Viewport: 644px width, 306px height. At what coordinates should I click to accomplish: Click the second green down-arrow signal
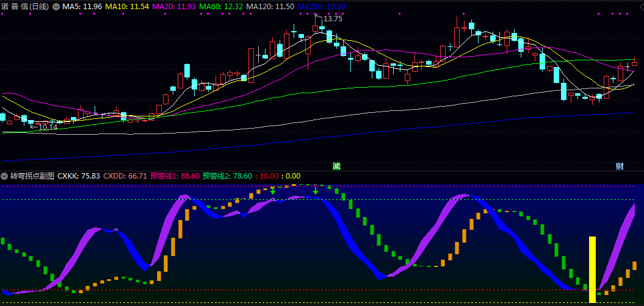(316, 191)
